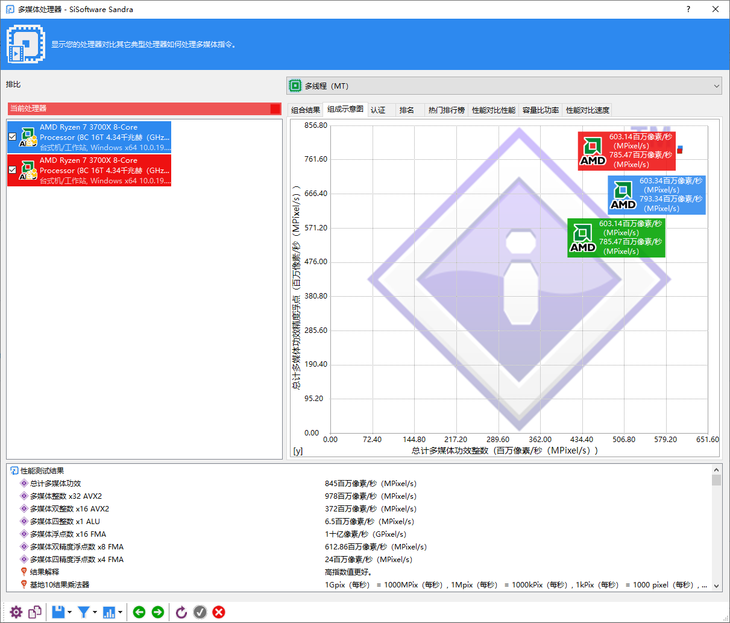Viewport: 730px width, 623px height.
Task: Switch to the 性能对比速度 tab
Action: (x=588, y=110)
